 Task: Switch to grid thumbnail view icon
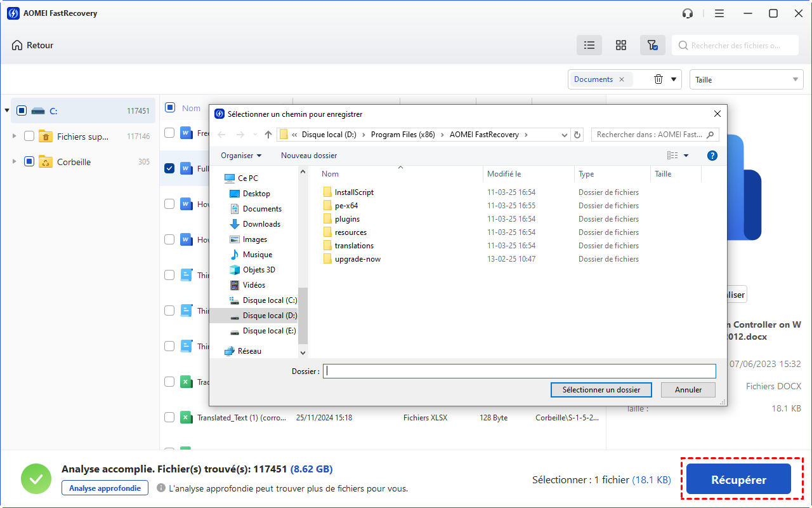[x=621, y=45]
